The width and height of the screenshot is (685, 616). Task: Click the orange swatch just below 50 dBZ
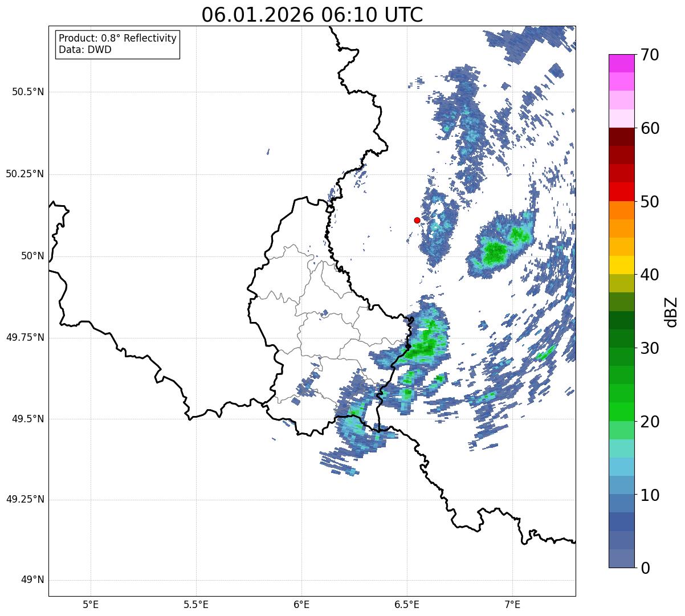(621, 210)
